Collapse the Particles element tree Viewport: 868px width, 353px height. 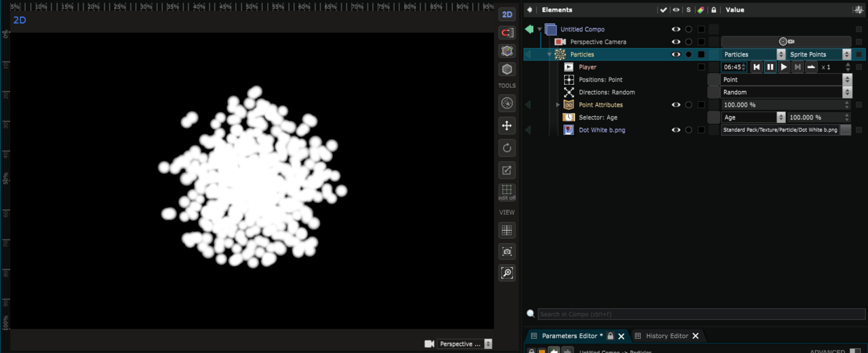pyautogui.click(x=549, y=54)
